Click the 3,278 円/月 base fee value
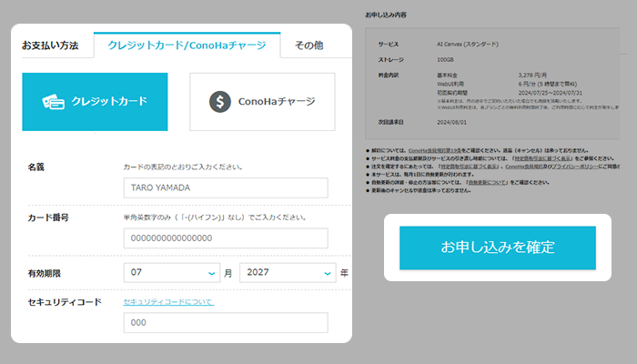This screenshot has width=637, height=364. pyautogui.click(x=532, y=76)
